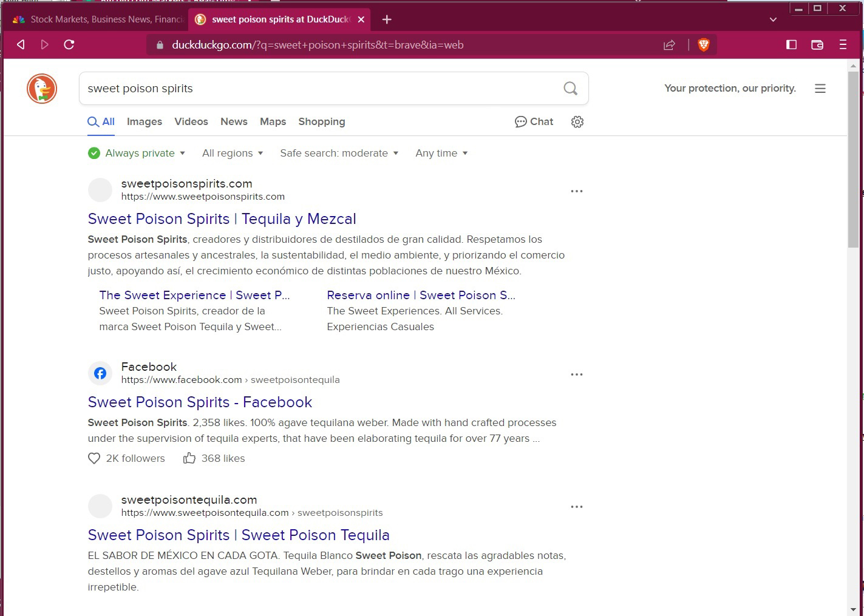Reload the page with the refresh icon
This screenshot has width=864, height=616.
click(69, 44)
